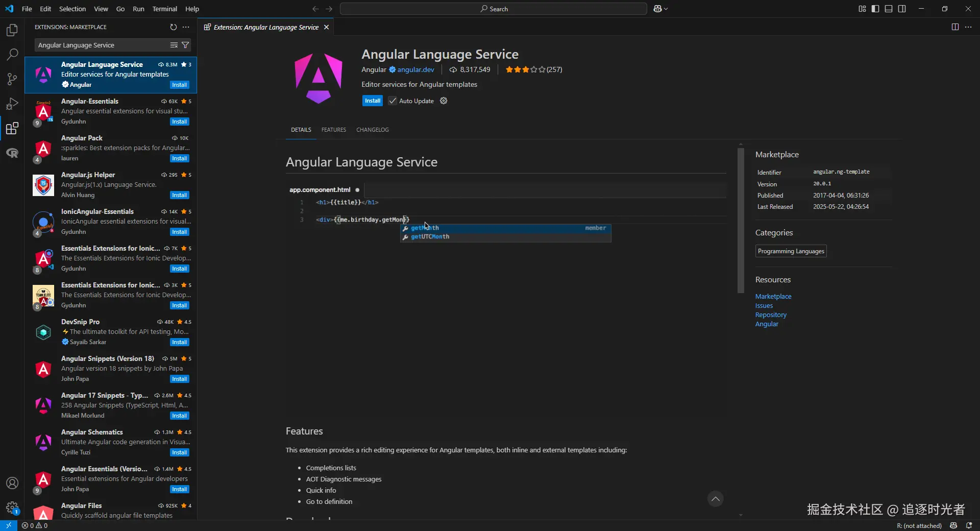The image size is (980, 531).
Task: Open the R extension view icon
Action: pos(12,153)
